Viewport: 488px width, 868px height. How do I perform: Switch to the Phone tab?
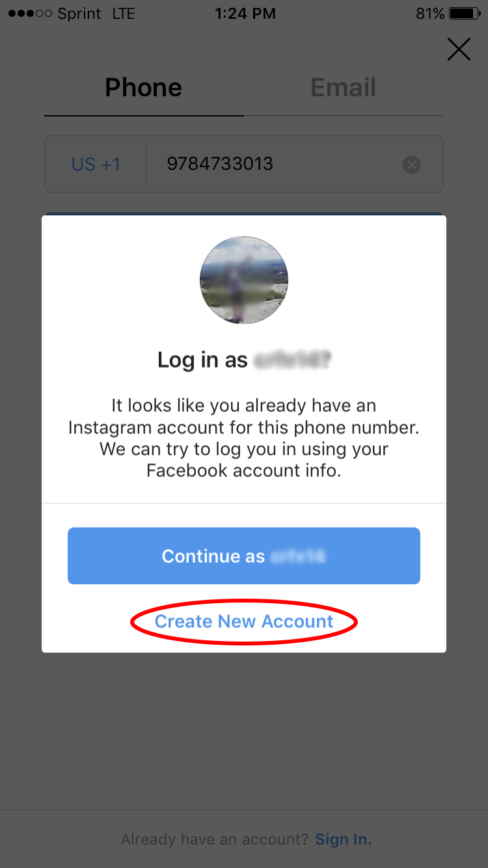point(144,88)
